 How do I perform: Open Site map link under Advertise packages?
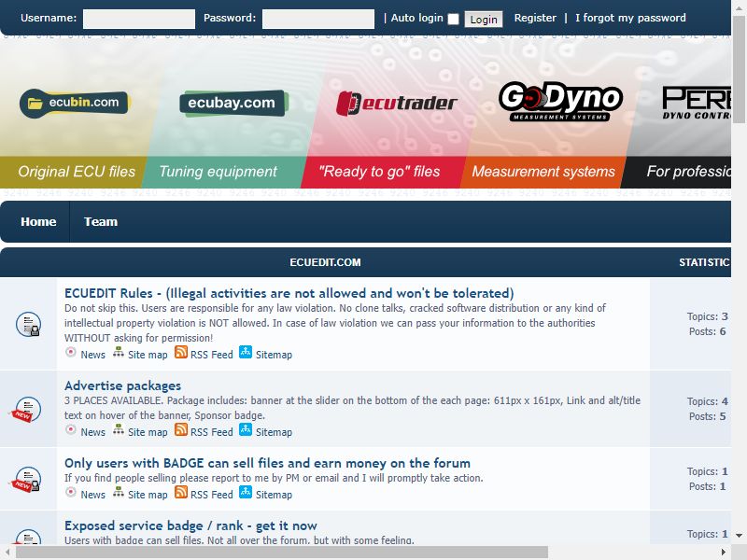click(148, 432)
